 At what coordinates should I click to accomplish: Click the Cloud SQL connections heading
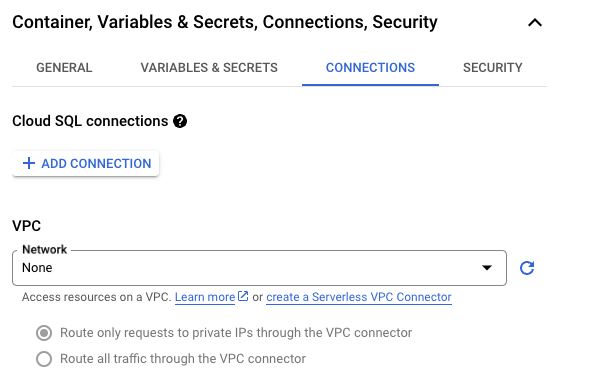[x=90, y=121]
